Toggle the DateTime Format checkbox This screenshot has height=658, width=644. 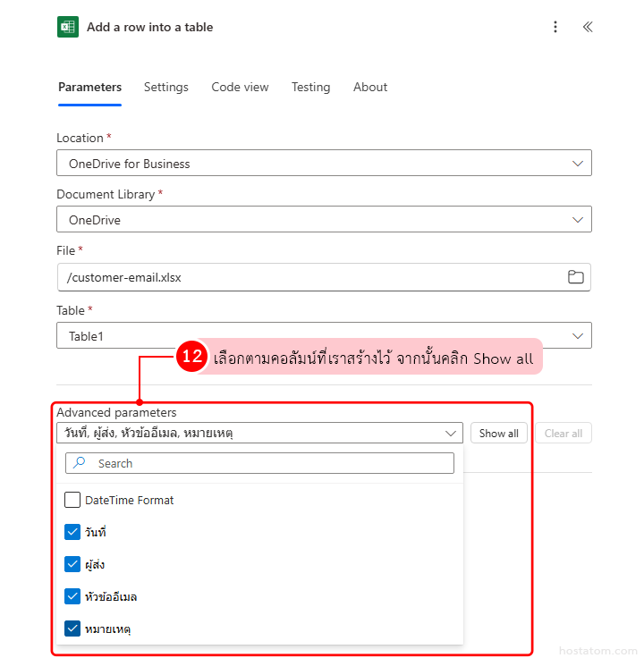pyautogui.click(x=72, y=500)
